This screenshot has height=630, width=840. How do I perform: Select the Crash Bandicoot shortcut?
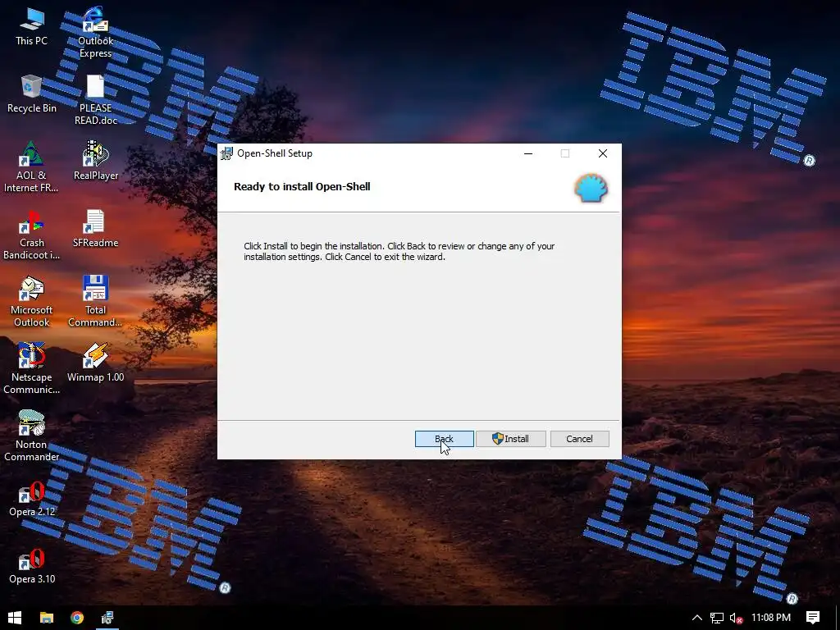click(x=32, y=235)
